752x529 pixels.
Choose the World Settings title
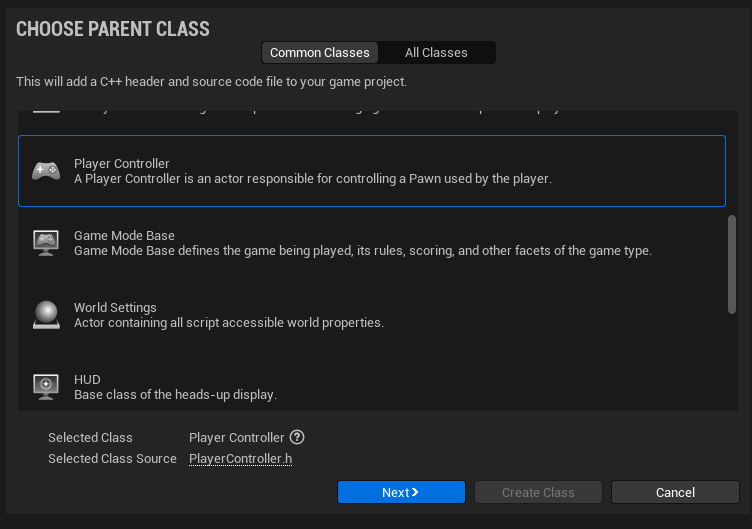click(x=115, y=307)
